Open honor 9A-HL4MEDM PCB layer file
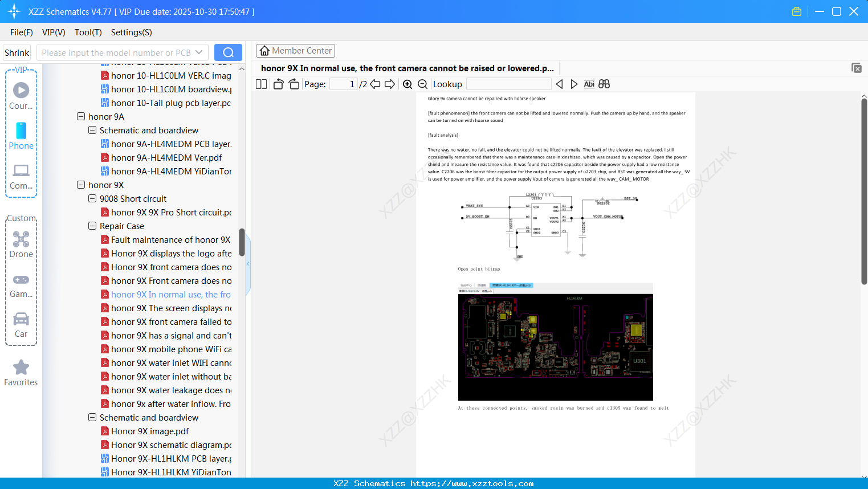 coord(166,144)
